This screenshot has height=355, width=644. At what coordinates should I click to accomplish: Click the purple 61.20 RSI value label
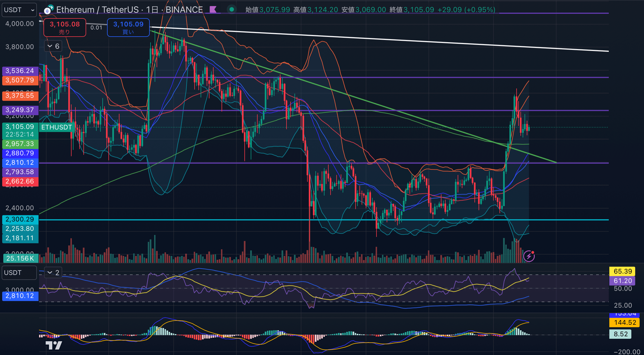(623, 281)
